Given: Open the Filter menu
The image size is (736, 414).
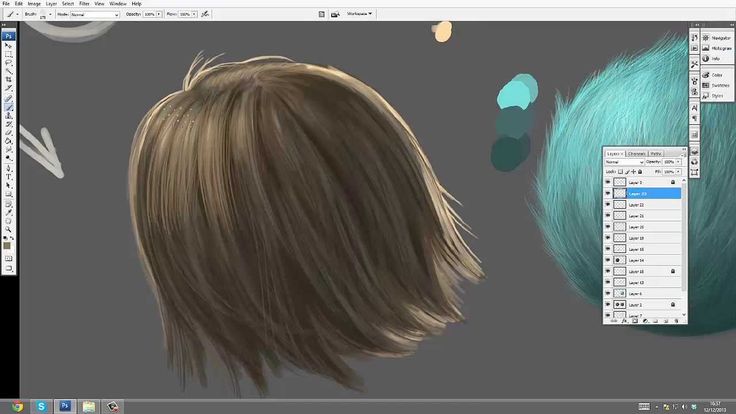Looking at the screenshot, I should [x=84, y=3].
